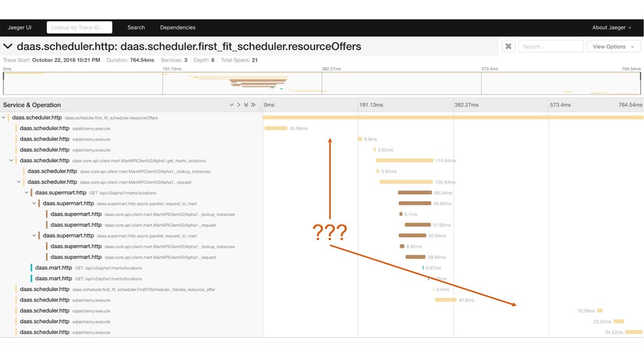Click the Expand All double chevron-down icon
644x362 pixels.
click(x=246, y=105)
